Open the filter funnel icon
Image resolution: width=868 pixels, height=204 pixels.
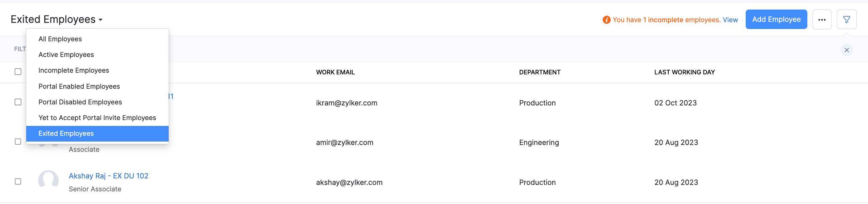pyautogui.click(x=847, y=19)
